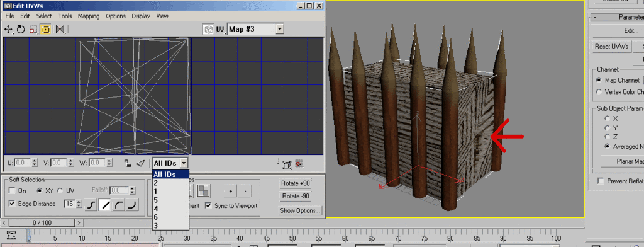The height and width of the screenshot is (247, 644).
Task: Select the UV radio button in Soft Selection
Action: coord(60,190)
